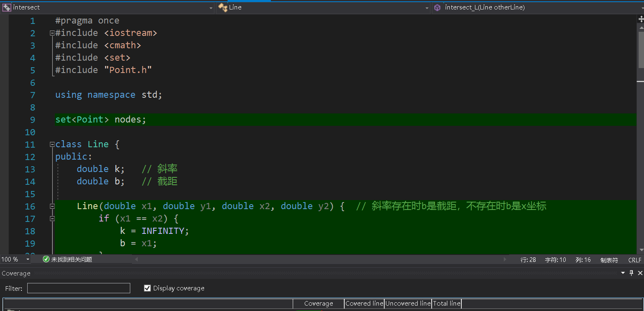The image size is (644, 311).
Task: Collapse the #include block at line 2
Action: coord(52,33)
